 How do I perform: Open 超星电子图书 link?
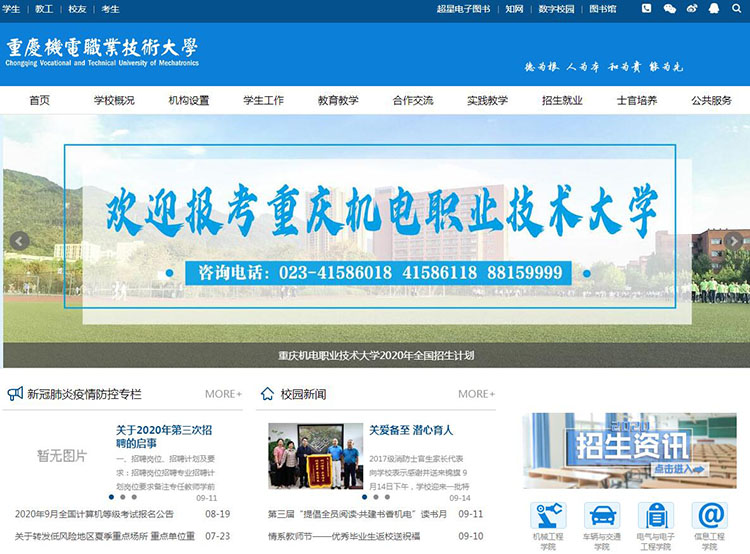[463, 9]
